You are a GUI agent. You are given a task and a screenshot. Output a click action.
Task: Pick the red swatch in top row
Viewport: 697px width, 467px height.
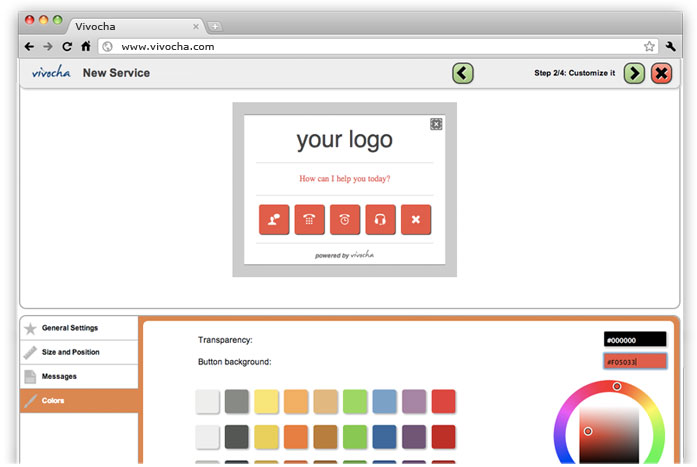click(443, 401)
